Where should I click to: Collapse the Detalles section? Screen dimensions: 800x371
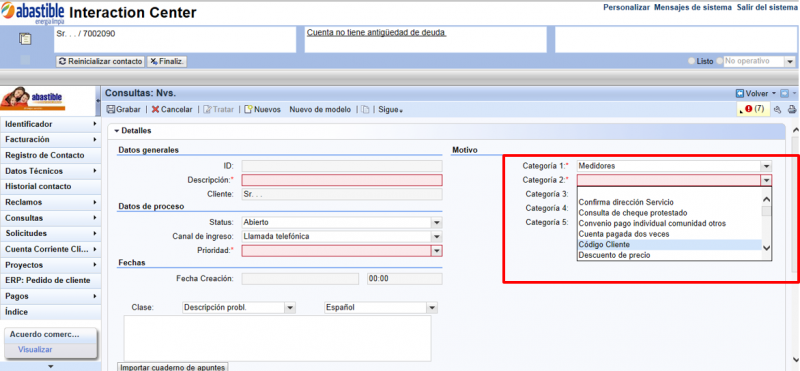coord(116,131)
